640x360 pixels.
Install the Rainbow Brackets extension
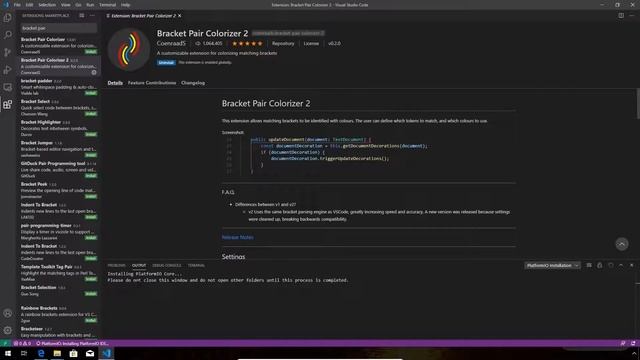(91, 320)
